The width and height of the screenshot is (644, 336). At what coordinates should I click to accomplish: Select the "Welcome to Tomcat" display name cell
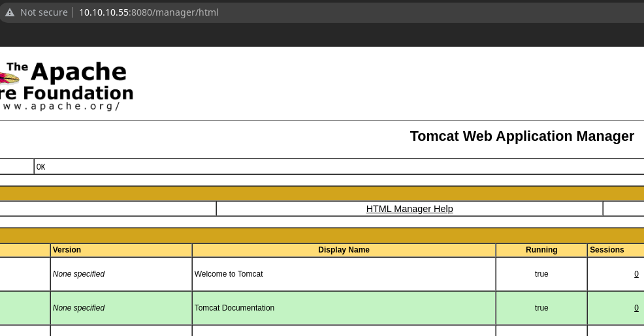(x=229, y=274)
